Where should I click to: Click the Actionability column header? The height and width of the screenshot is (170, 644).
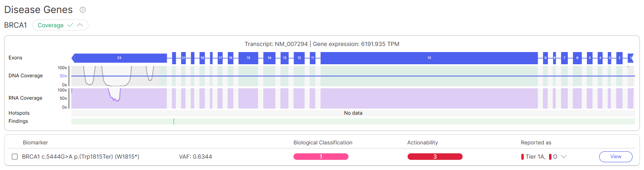coord(422,143)
